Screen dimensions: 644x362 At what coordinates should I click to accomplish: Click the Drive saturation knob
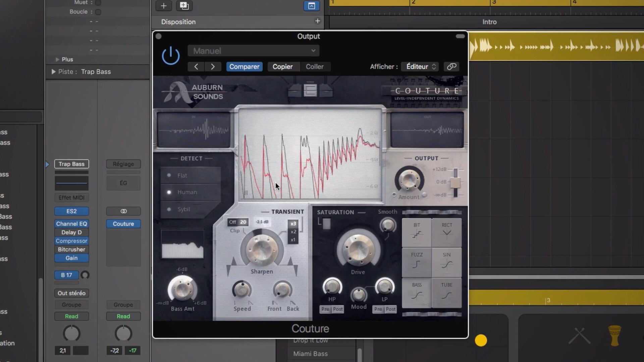tap(358, 250)
